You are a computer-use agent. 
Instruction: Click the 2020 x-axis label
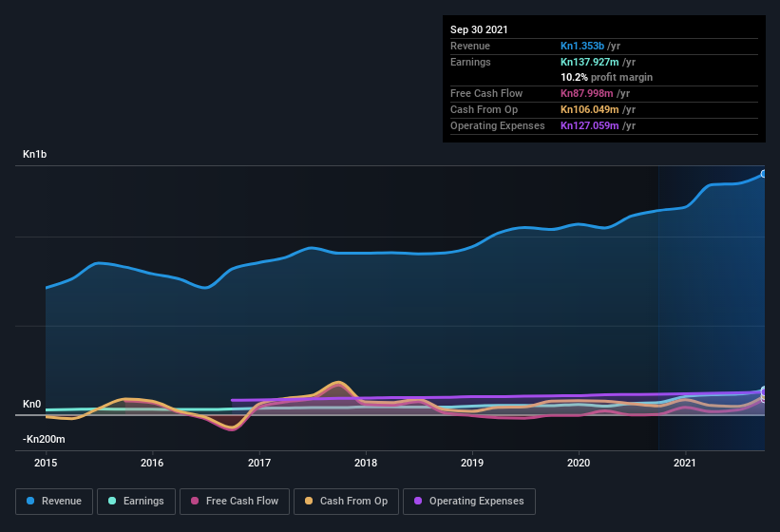(579, 463)
